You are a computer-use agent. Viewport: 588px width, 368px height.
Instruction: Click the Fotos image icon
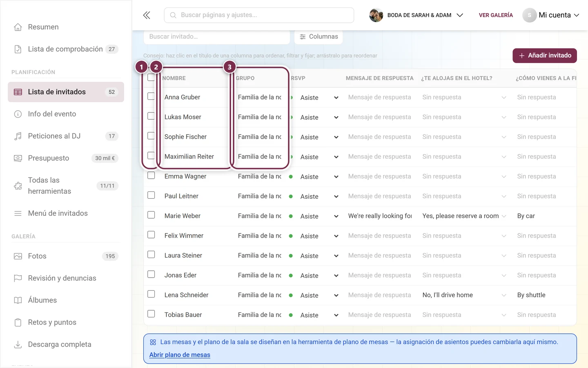(18, 256)
